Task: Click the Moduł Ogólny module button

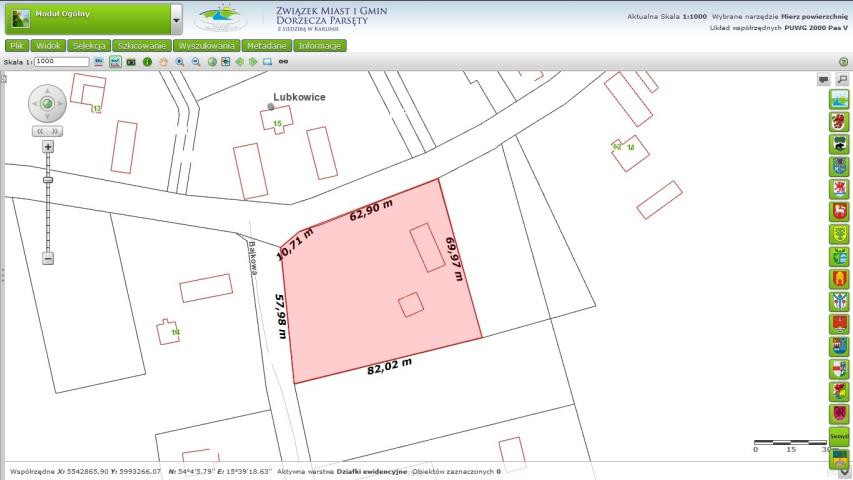Action: click(x=88, y=20)
